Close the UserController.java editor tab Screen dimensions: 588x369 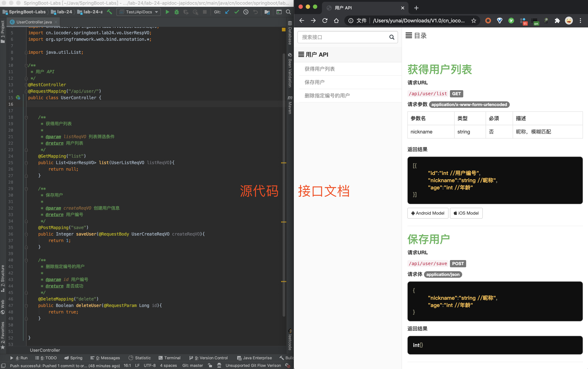coord(56,22)
